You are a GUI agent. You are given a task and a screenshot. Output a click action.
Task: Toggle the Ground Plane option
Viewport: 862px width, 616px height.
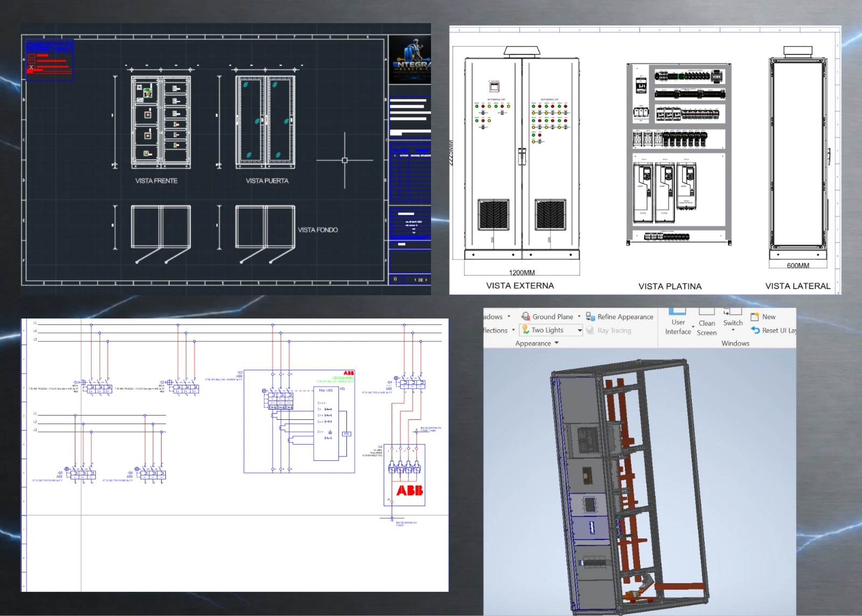[547, 317]
